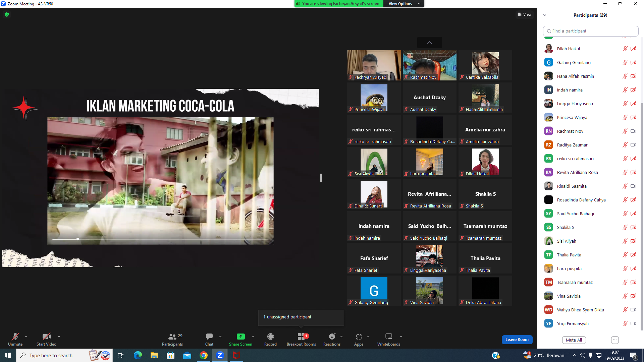Image resolution: width=644 pixels, height=362 pixels.
Task: Click the divider handle between screen and gallery
Action: point(321,178)
